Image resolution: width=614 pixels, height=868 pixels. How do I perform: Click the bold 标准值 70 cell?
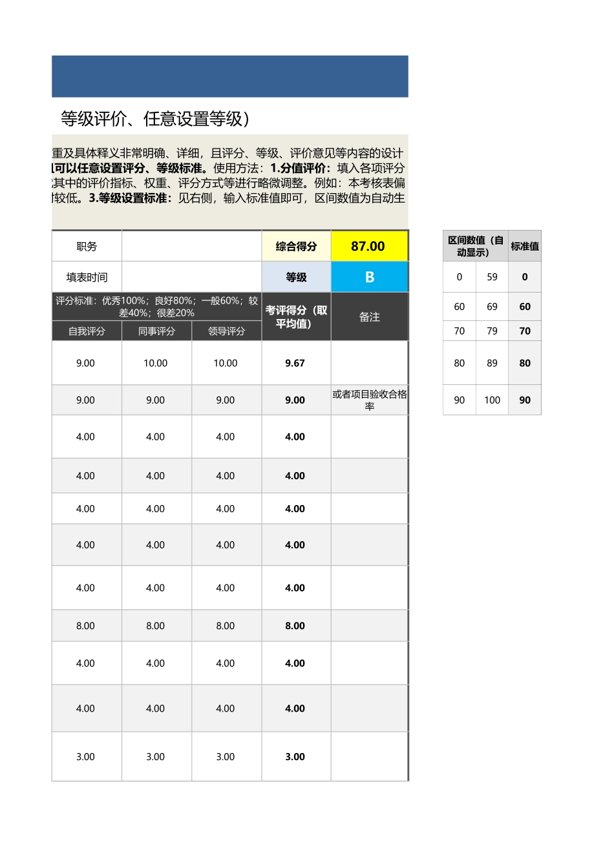pos(525,331)
